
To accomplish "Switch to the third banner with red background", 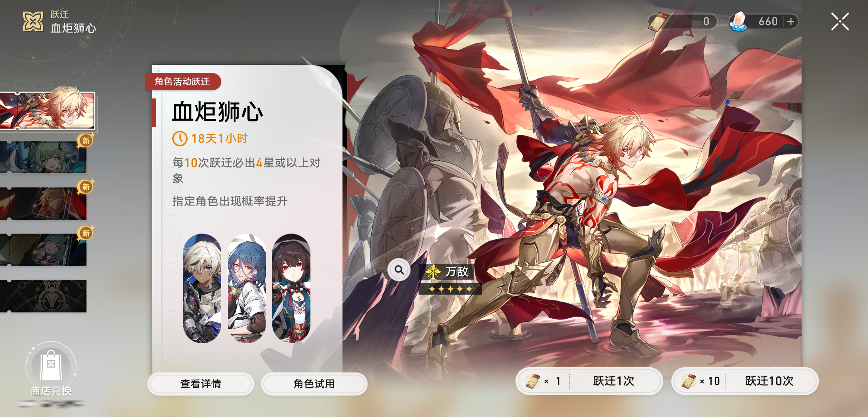I will (43, 203).
